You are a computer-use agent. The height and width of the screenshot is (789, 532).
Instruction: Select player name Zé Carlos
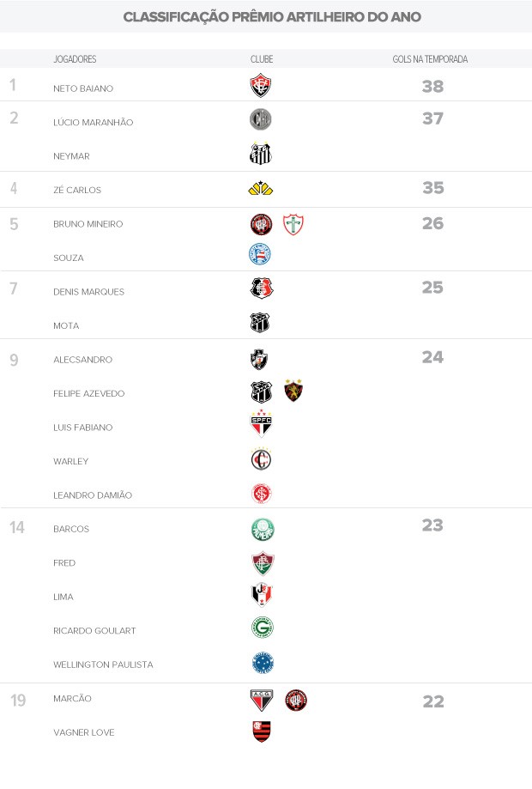tap(76, 191)
